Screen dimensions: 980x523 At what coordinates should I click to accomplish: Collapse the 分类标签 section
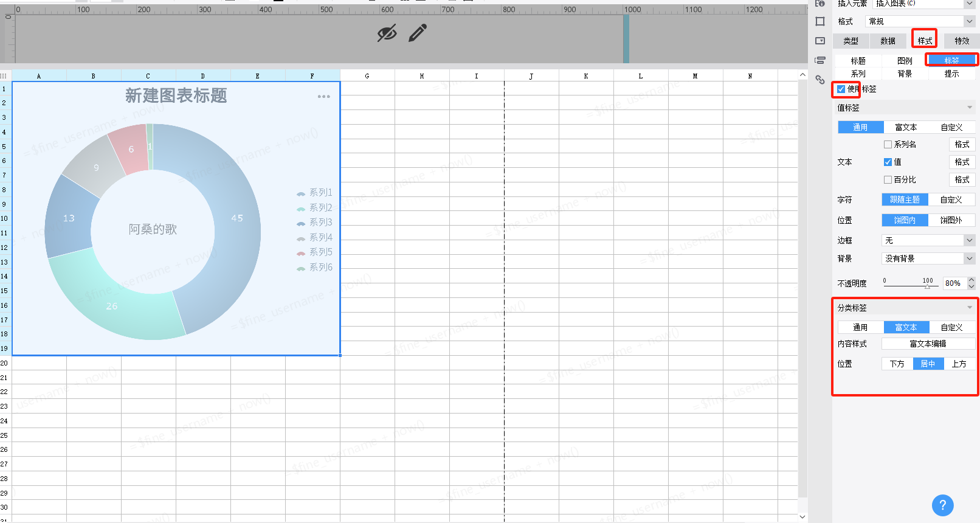[970, 308]
